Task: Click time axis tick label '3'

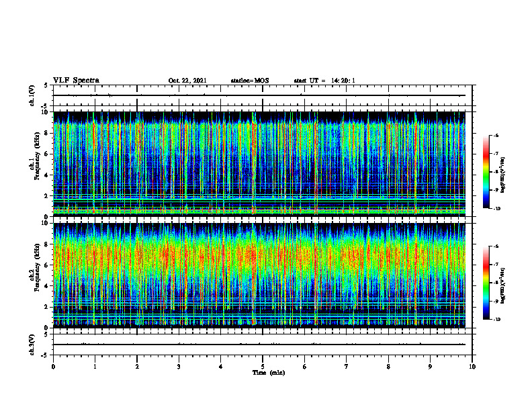Action: [x=179, y=367]
